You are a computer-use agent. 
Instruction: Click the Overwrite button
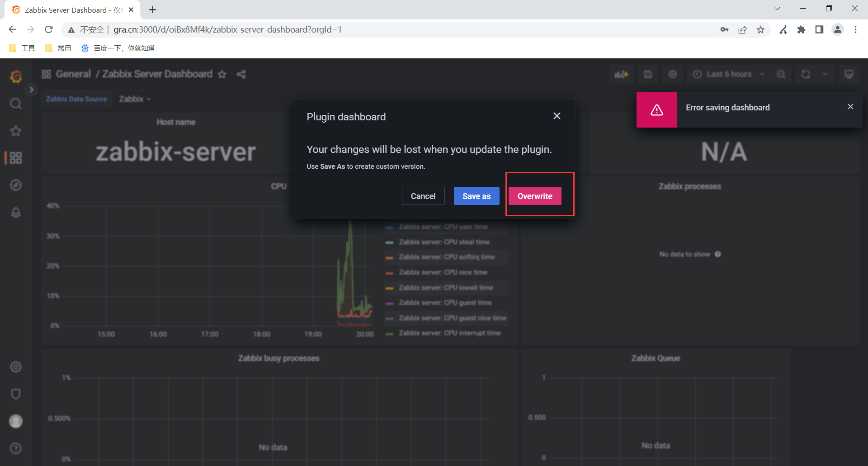(x=535, y=196)
